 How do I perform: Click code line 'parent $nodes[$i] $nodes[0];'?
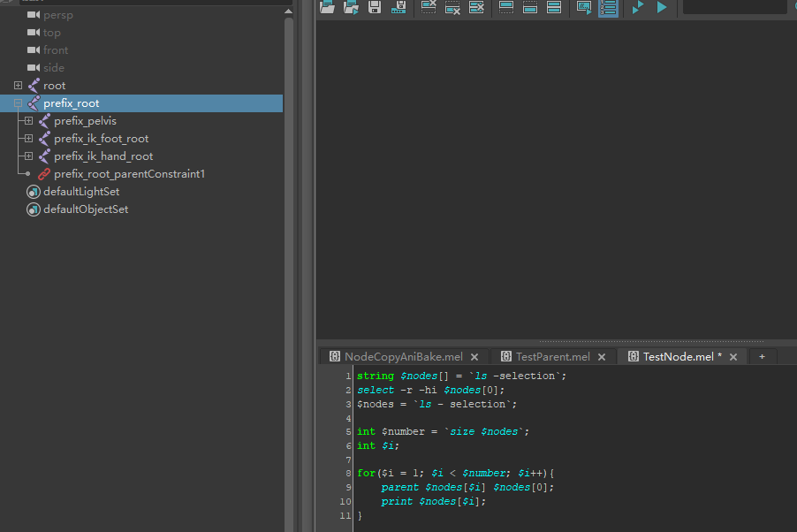467,487
